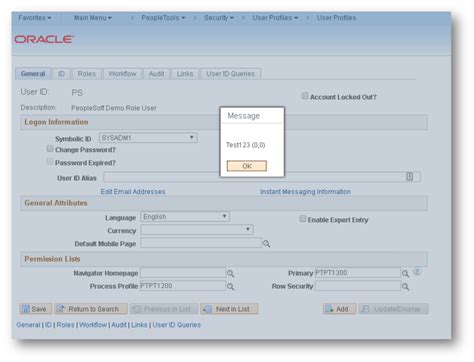474x362 pixels.
Task: Click the final User Profiles breadcrumb link
Action: (336, 18)
